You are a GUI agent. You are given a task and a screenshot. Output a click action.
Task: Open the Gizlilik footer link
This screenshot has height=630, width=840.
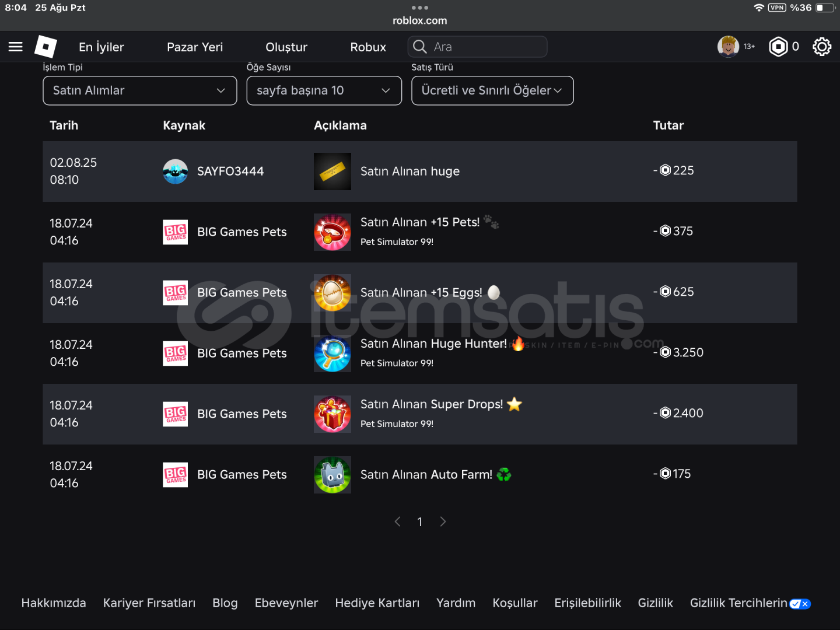click(656, 603)
